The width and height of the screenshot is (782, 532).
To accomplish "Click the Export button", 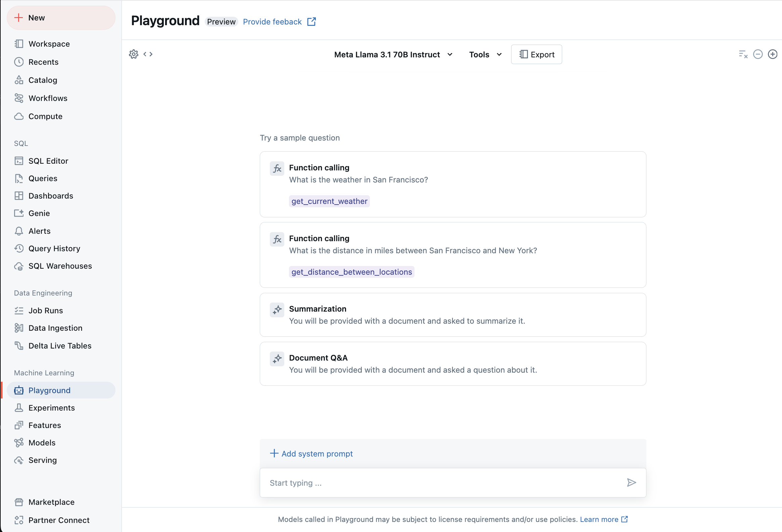I will [536, 54].
